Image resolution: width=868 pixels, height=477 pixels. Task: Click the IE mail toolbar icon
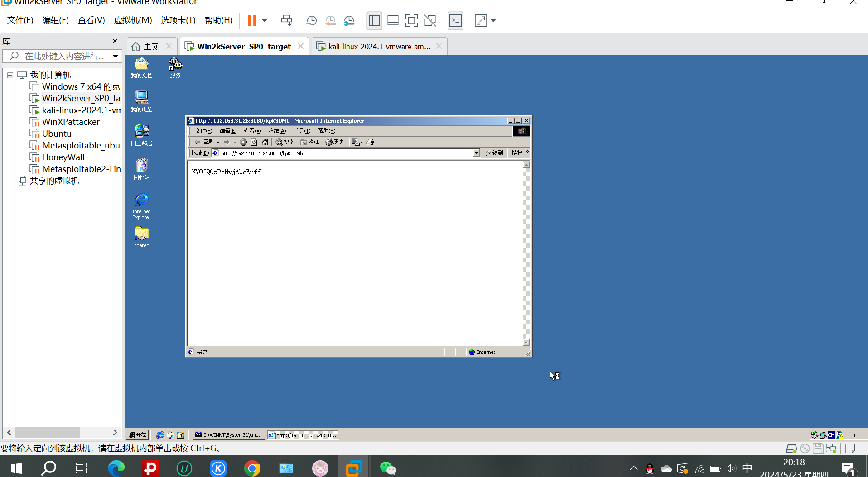(x=357, y=142)
